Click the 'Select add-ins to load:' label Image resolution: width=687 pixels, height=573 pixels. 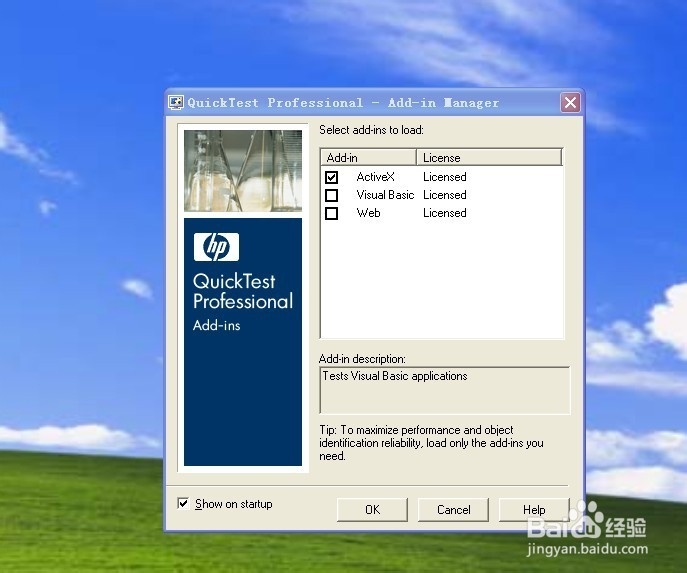click(371, 130)
